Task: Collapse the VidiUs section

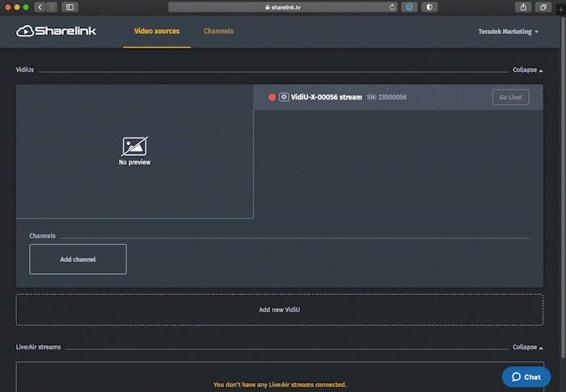Action: [526, 70]
